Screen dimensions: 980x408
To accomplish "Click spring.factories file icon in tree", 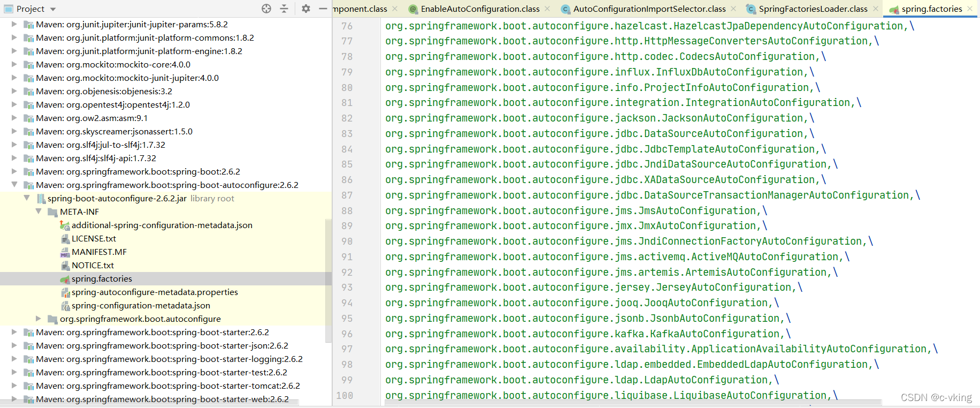I will click(x=65, y=279).
